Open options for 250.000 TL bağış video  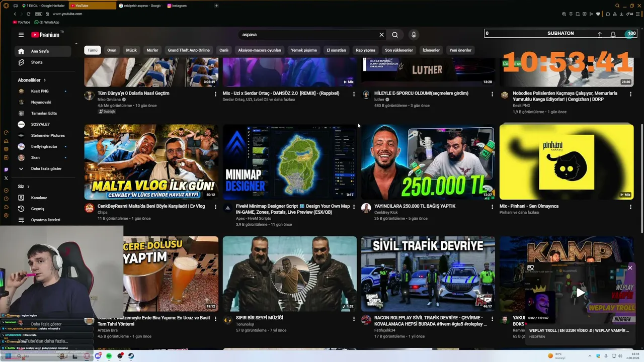click(x=492, y=207)
